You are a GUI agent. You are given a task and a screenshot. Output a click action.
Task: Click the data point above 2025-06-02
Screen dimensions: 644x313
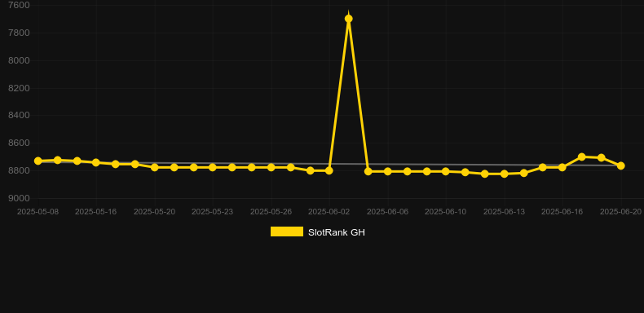click(x=329, y=170)
